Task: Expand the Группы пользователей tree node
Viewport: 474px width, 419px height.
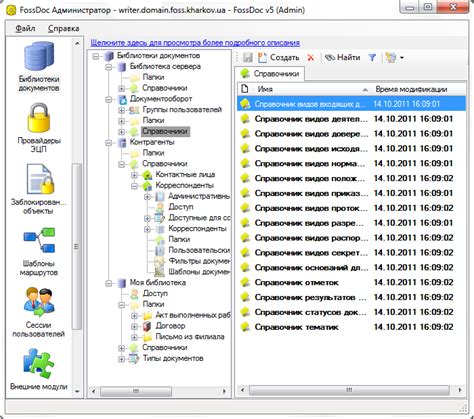Action: pos(122,110)
